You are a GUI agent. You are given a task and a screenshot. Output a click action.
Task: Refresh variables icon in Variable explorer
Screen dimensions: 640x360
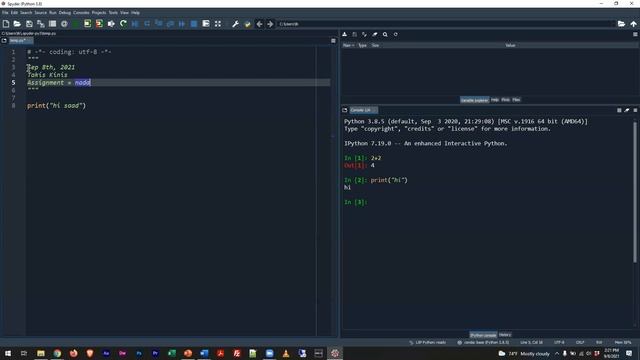(396, 35)
